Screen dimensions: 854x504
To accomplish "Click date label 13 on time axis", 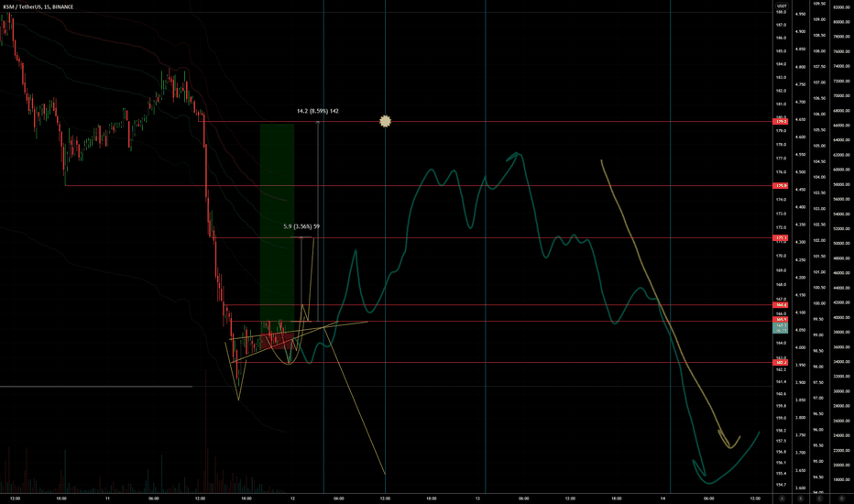I will (x=477, y=499).
